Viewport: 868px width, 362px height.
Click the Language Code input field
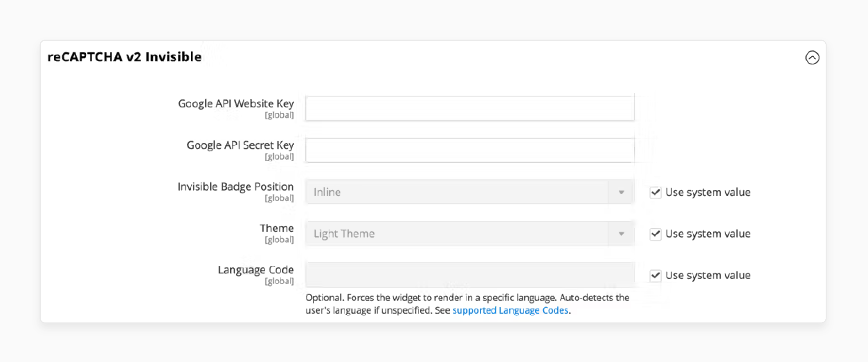point(469,275)
